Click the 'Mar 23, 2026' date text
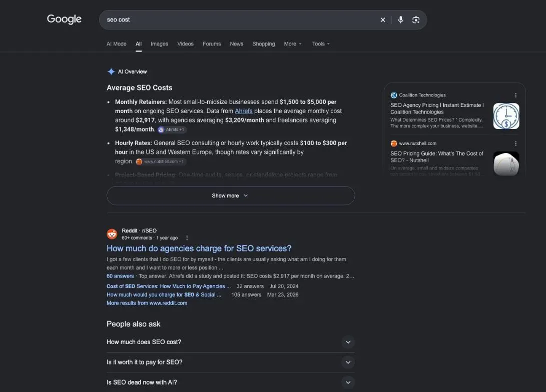The image size is (546, 392). tap(282, 294)
